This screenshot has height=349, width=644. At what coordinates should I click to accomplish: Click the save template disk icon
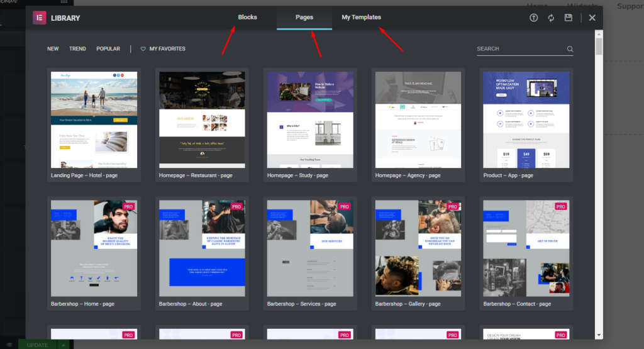pyautogui.click(x=568, y=18)
